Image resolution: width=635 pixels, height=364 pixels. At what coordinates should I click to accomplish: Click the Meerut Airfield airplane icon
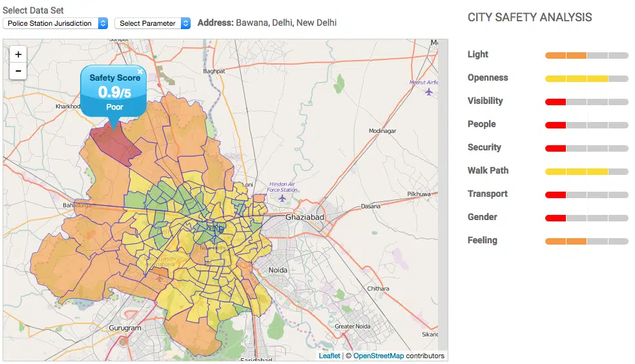(429, 92)
